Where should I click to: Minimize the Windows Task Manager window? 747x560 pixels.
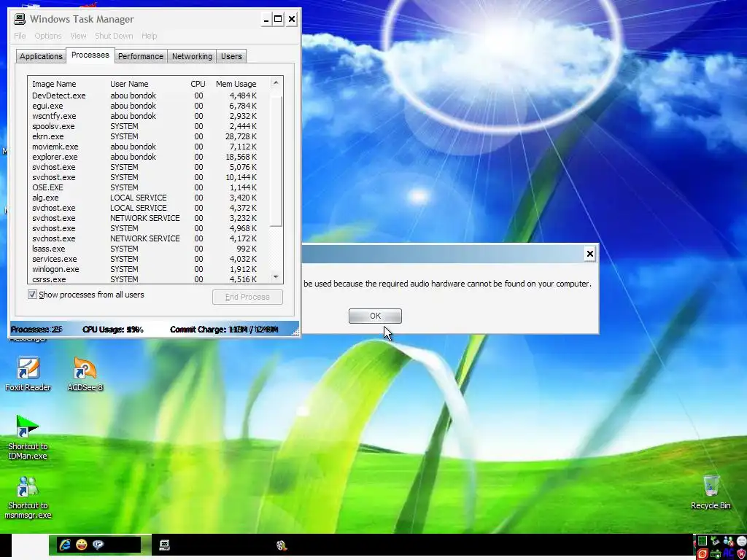click(266, 19)
